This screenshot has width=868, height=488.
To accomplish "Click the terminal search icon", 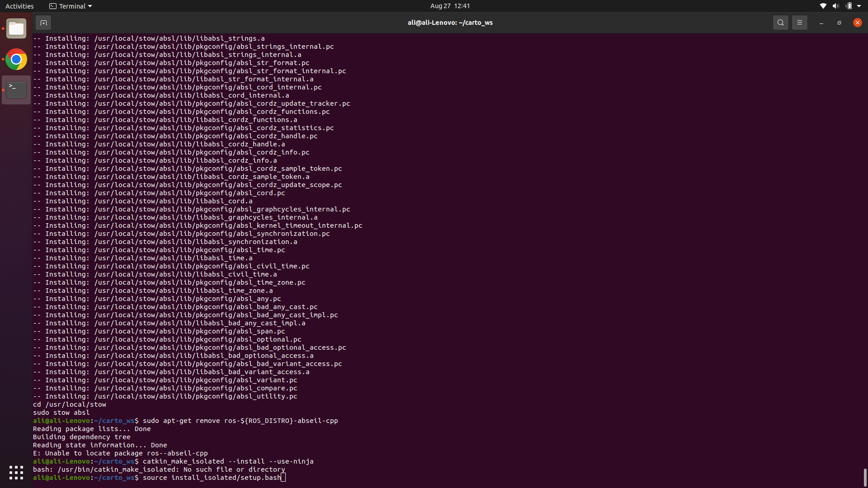I will 780,23.
